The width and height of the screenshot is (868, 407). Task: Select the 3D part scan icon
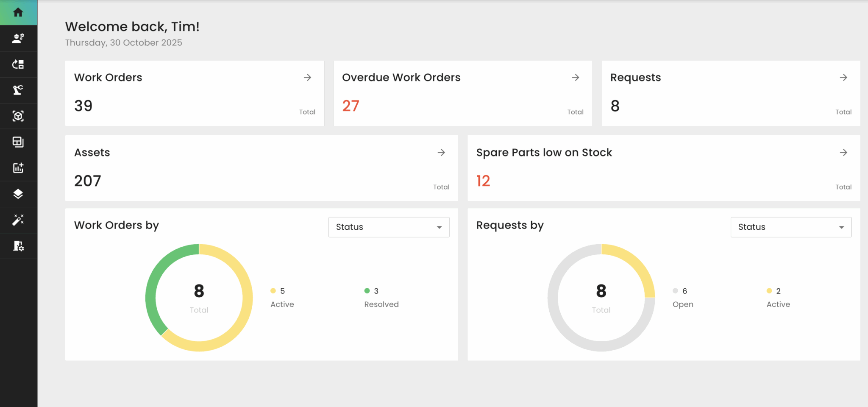[x=19, y=116]
